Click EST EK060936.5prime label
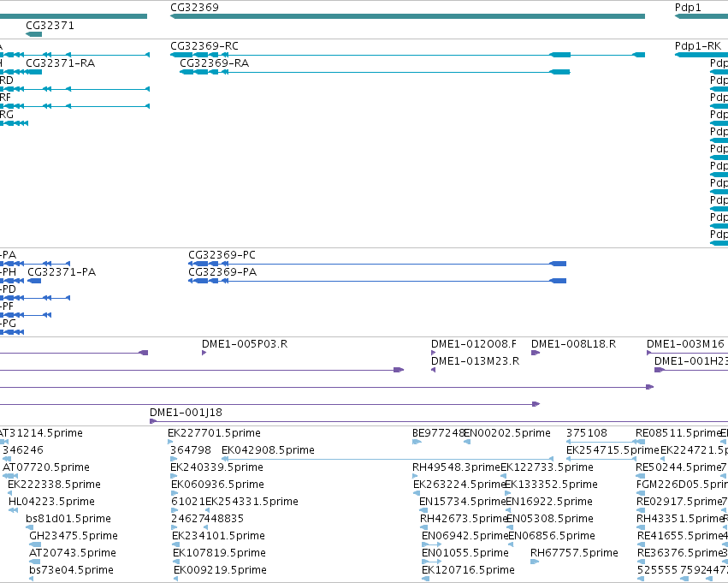 [x=218, y=485]
